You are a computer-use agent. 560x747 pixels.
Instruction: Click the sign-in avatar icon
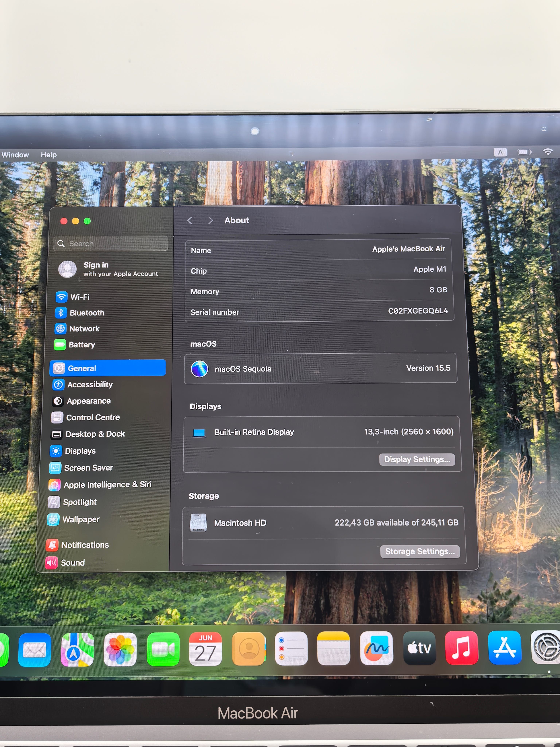pyautogui.click(x=67, y=269)
